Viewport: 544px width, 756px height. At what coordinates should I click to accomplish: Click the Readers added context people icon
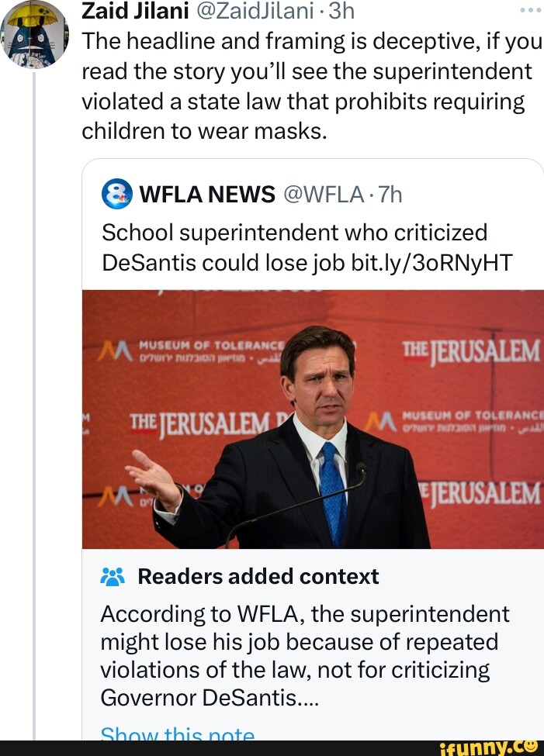pos(113,577)
